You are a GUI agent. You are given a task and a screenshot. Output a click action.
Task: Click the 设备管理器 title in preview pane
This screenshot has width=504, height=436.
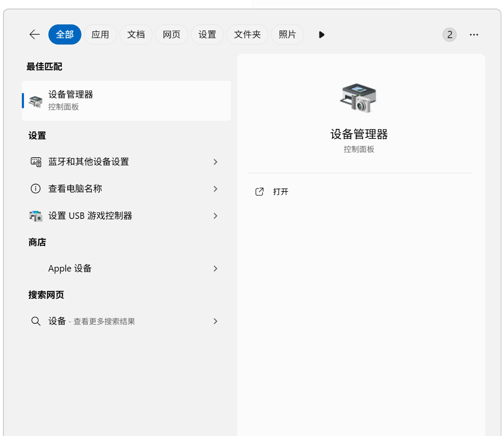coord(359,134)
